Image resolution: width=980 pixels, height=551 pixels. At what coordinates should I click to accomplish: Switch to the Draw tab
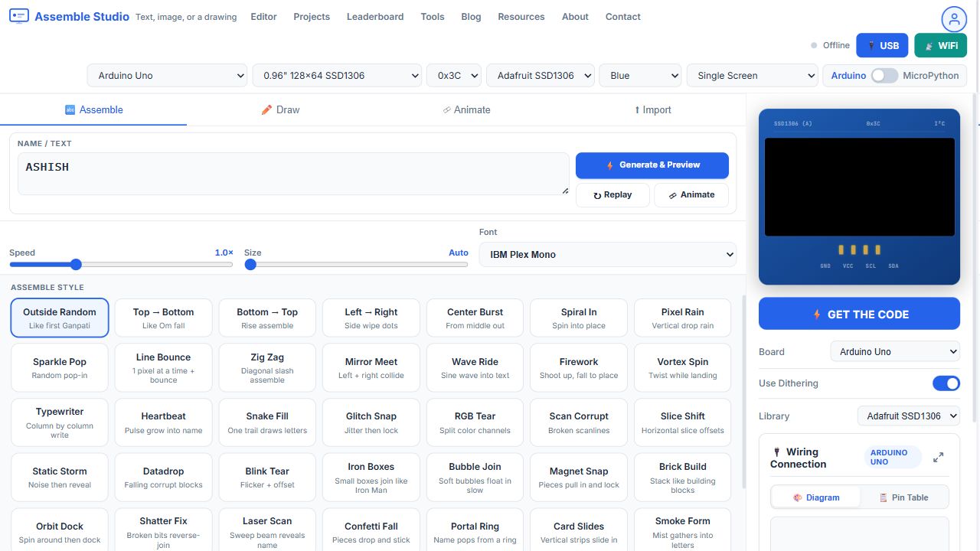(280, 109)
